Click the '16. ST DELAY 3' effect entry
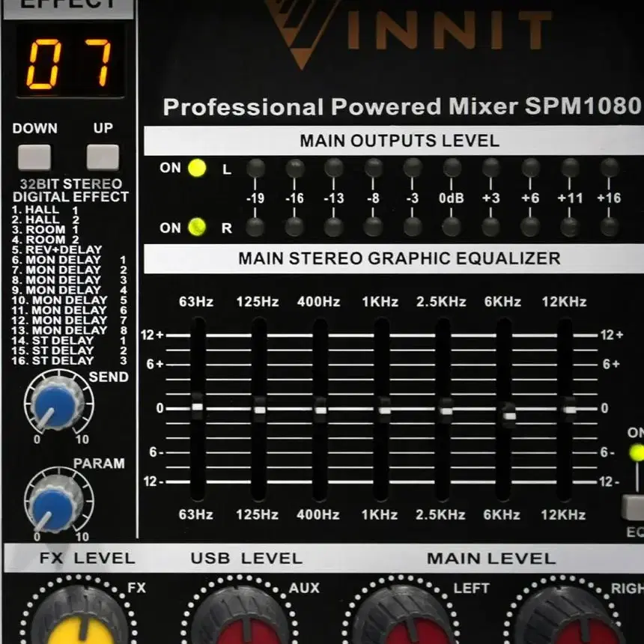Image resolution: width=644 pixels, height=644 pixels. (69, 361)
